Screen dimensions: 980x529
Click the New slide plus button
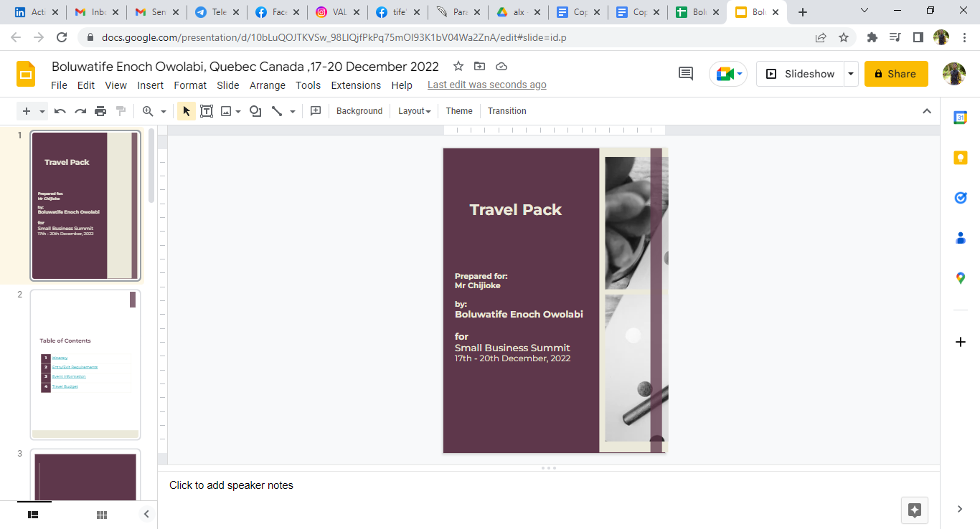(27, 111)
